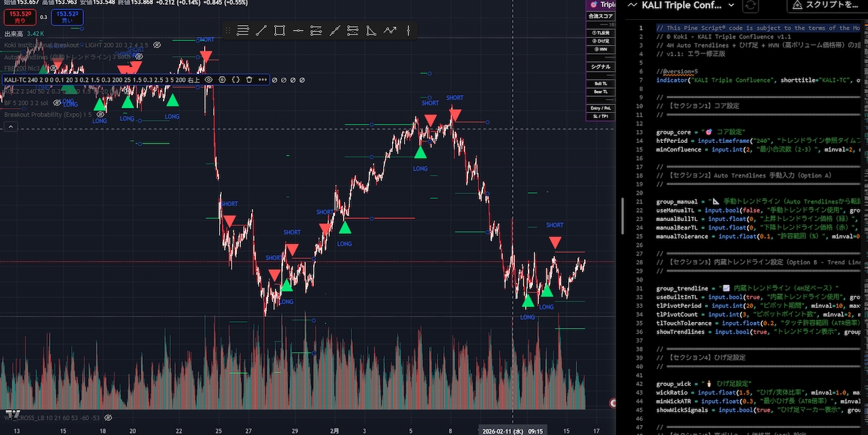Viewport: 868px width, 435px height.
Task: Collapse the indicator legend with chevron
Action: [11, 127]
